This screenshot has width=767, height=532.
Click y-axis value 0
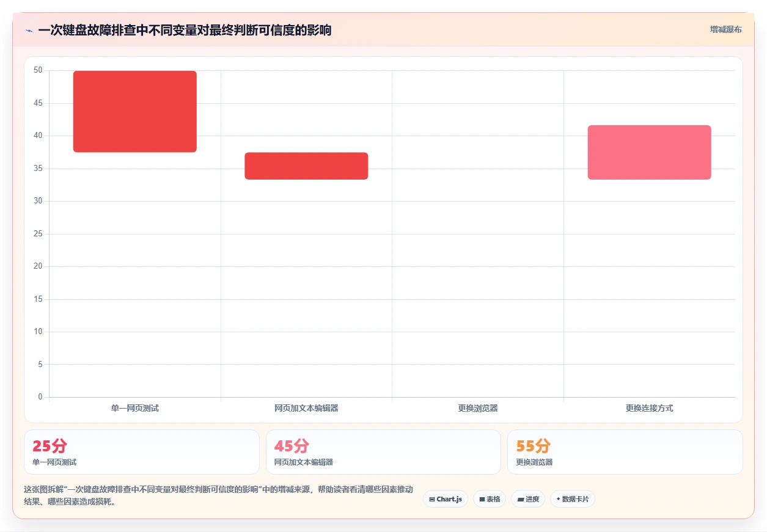(40, 397)
